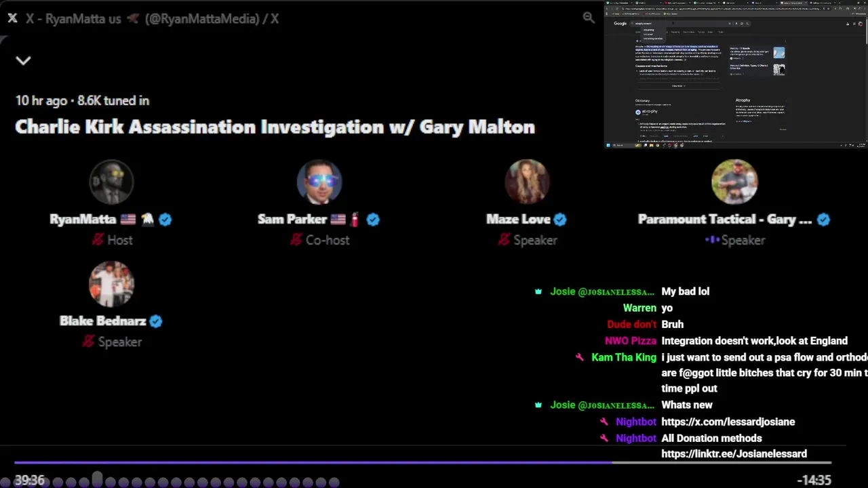Open the linktr.ee/Josianelessard link in chat
This screenshot has height=488, width=868.
tap(734, 454)
